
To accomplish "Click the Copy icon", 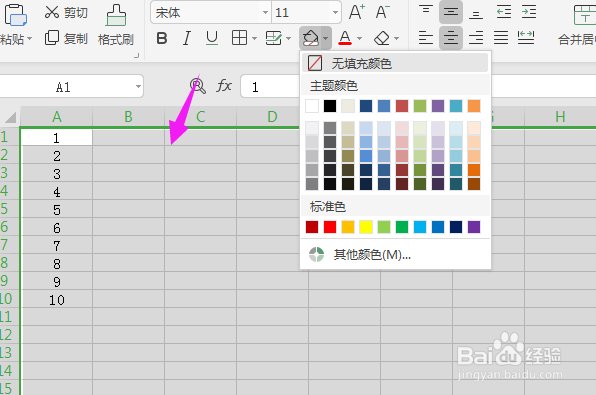I will tap(52, 38).
